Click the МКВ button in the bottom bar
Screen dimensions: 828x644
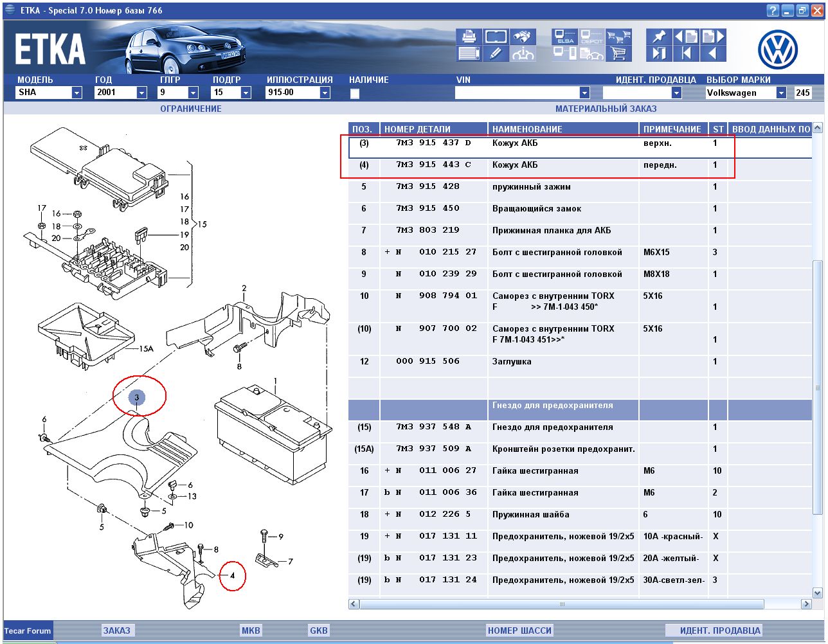click(x=251, y=631)
